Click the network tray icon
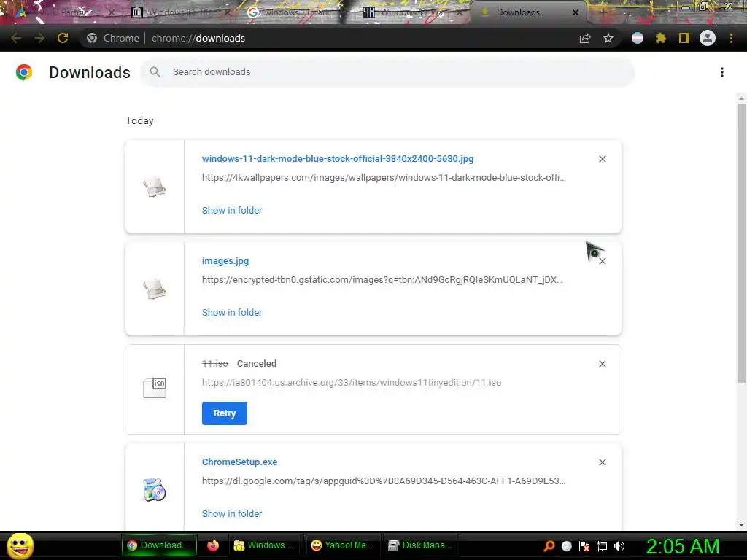Image resolution: width=747 pixels, height=560 pixels. click(602, 546)
